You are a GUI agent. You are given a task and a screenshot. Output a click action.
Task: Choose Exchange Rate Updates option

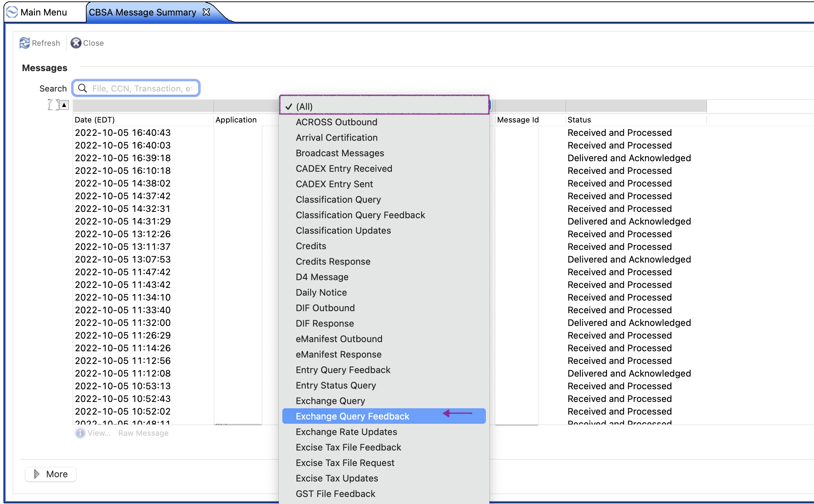[x=384, y=432]
